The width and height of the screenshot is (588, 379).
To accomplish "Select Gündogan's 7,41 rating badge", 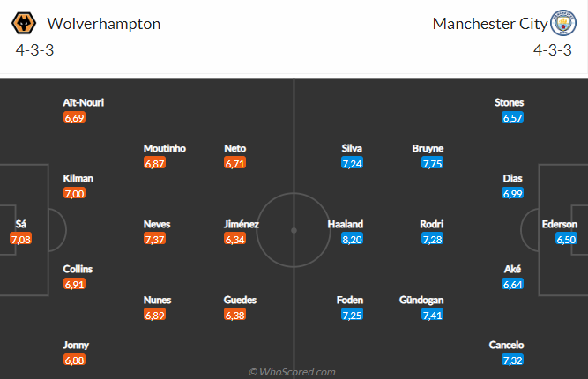I will [432, 315].
